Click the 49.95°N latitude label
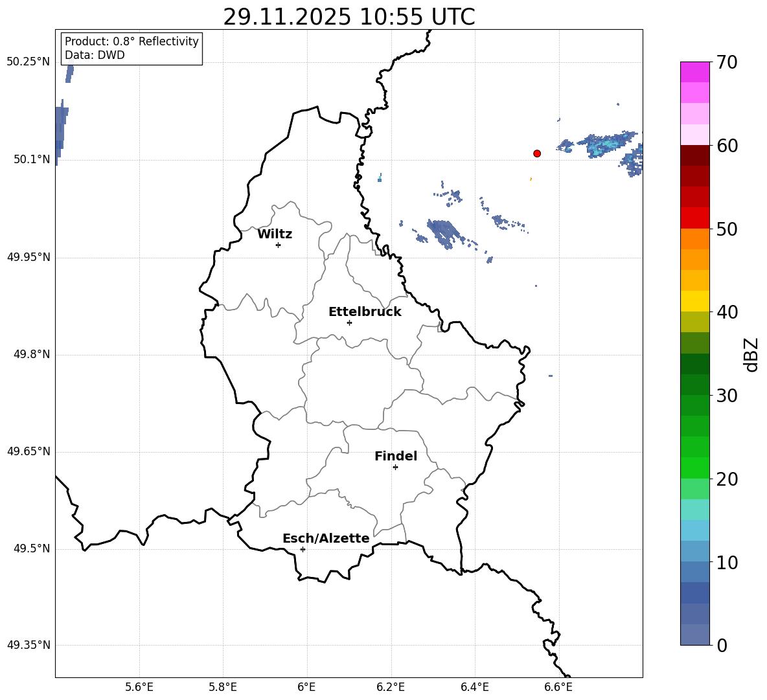Screen dimensions: 767x700 [29, 257]
